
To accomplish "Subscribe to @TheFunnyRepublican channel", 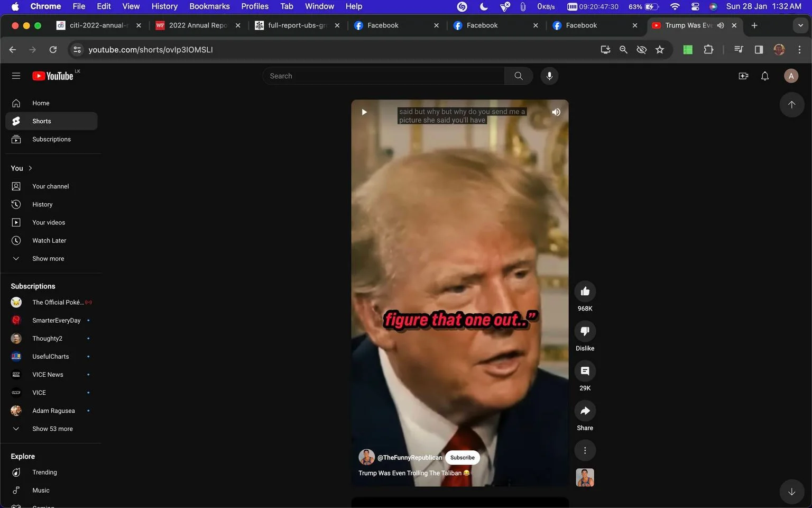I will point(463,458).
